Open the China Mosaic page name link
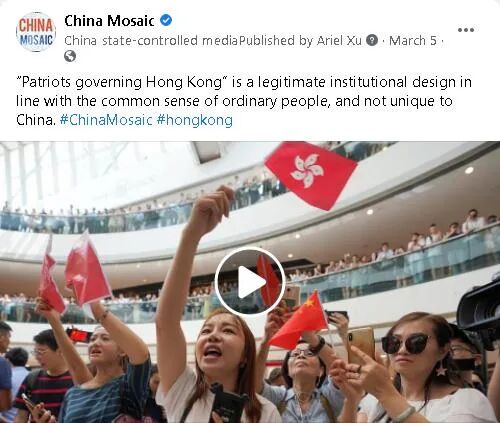Image resolution: width=500 pixels, height=423 pixels. click(109, 21)
